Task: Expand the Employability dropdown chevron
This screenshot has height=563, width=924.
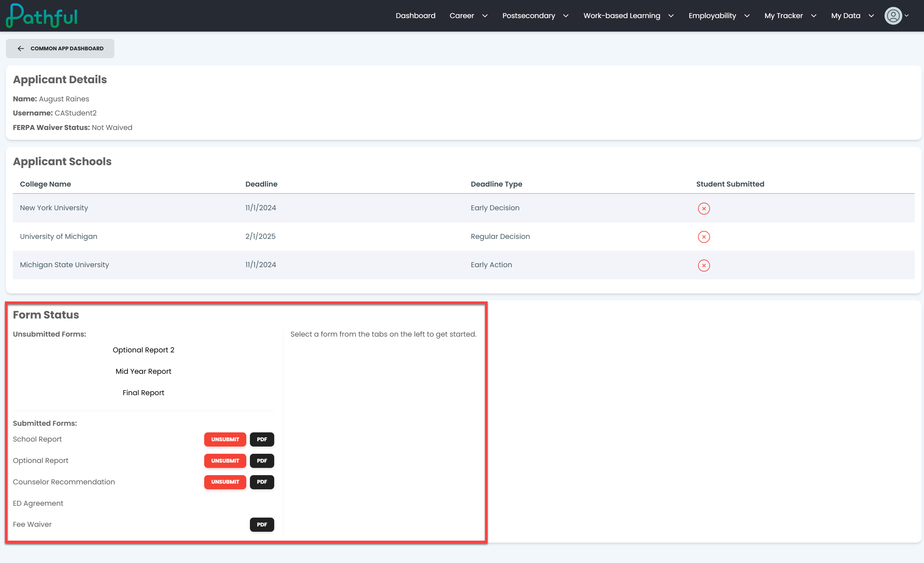Action: click(x=747, y=16)
